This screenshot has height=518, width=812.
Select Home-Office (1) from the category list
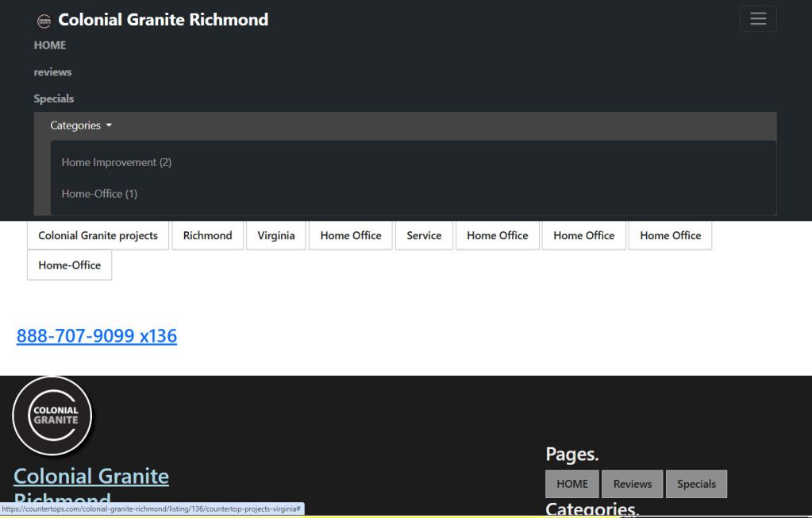point(98,193)
